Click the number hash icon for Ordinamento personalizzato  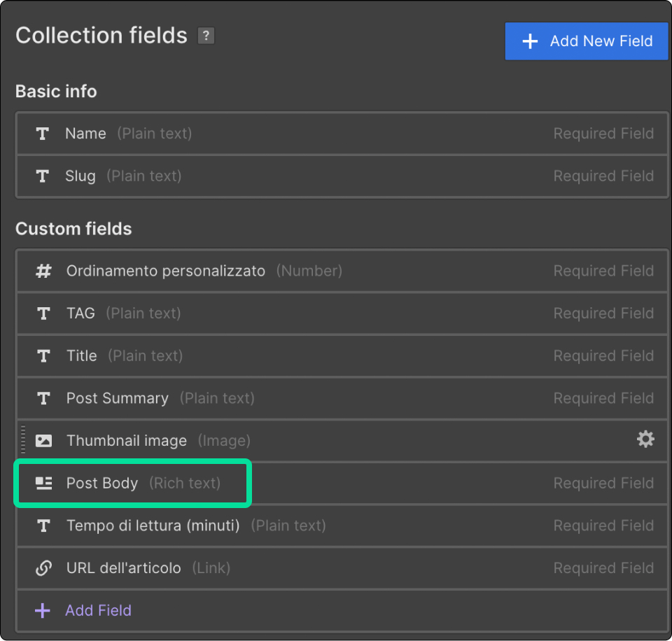(43, 271)
